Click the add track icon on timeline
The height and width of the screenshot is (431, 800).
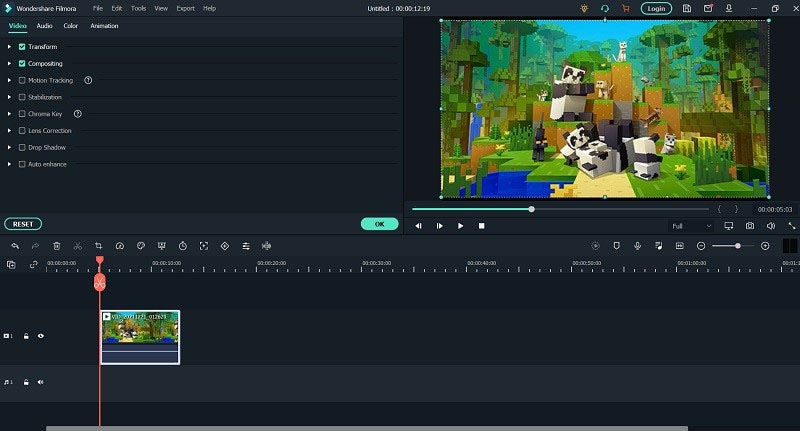click(x=11, y=264)
